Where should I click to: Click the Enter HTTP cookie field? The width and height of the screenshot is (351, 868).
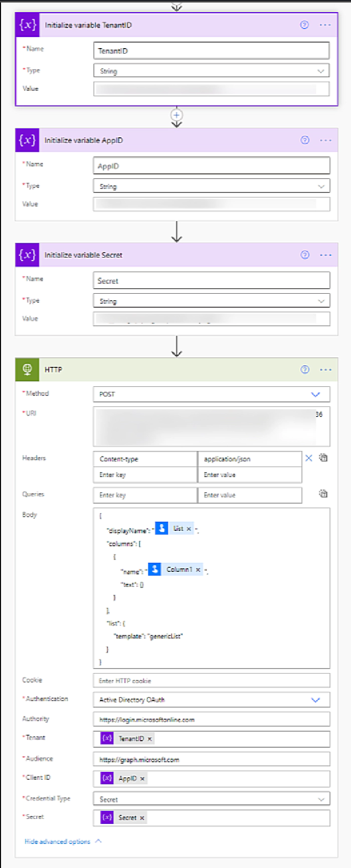pyautogui.click(x=211, y=681)
